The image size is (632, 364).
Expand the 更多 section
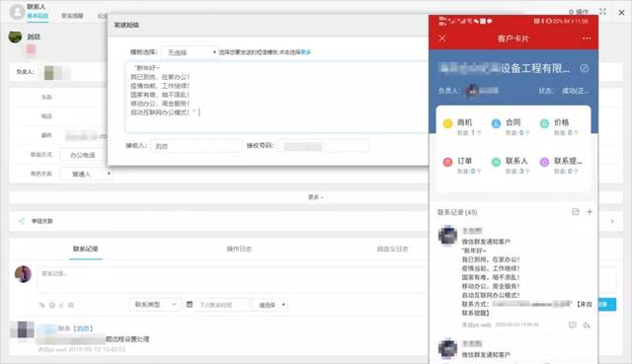tap(316, 197)
